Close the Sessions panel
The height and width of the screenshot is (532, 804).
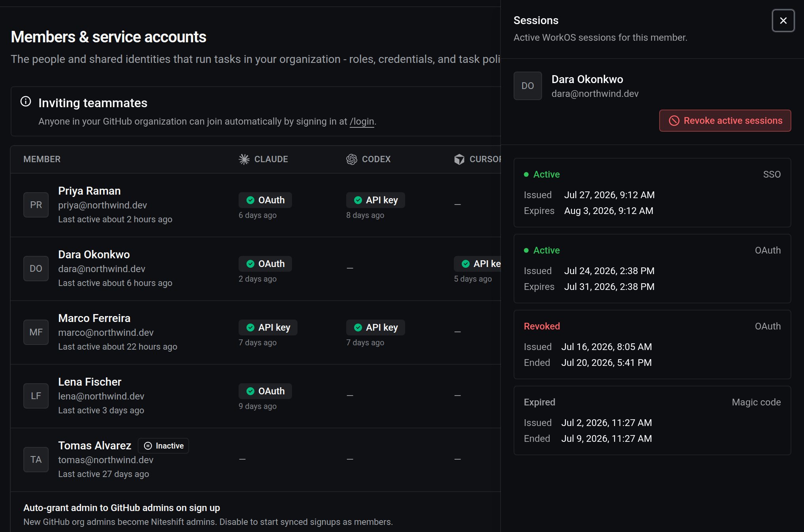coord(783,21)
